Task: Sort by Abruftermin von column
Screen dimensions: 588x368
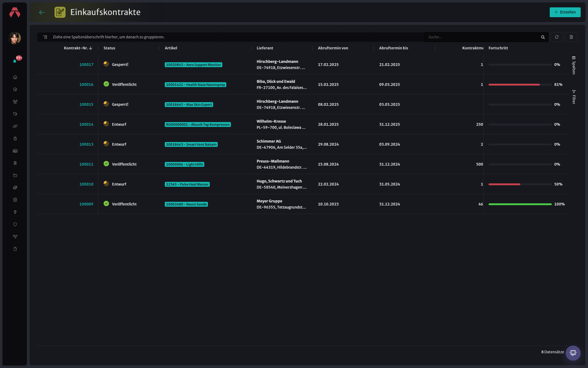Action: (x=333, y=48)
